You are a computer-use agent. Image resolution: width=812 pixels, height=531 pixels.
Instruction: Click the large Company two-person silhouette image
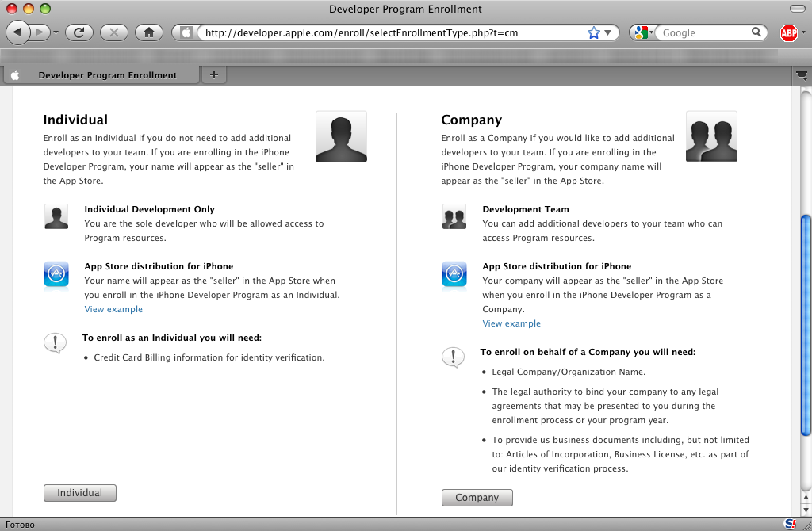[x=711, y=136]
